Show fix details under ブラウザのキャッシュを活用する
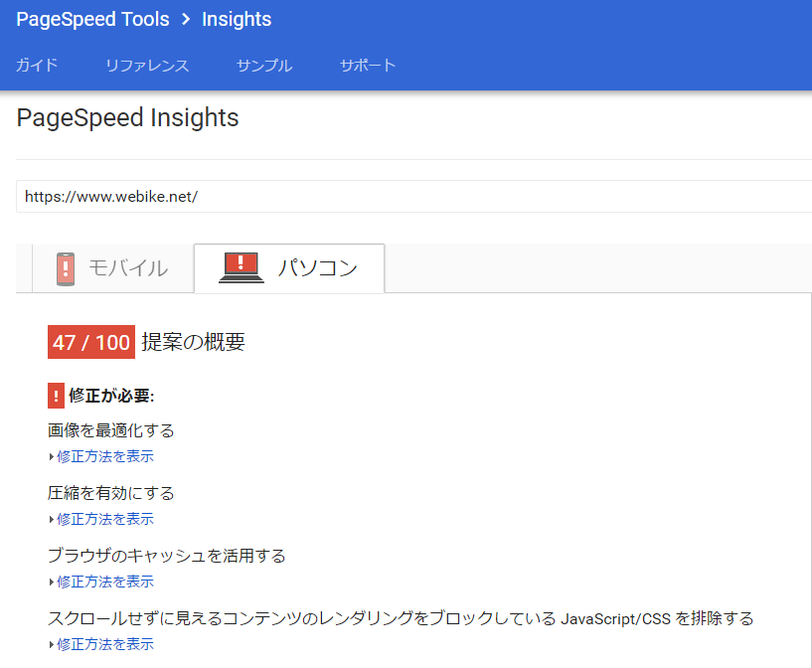This screenshot has width=812, height=668. click(x=103, y=582)
